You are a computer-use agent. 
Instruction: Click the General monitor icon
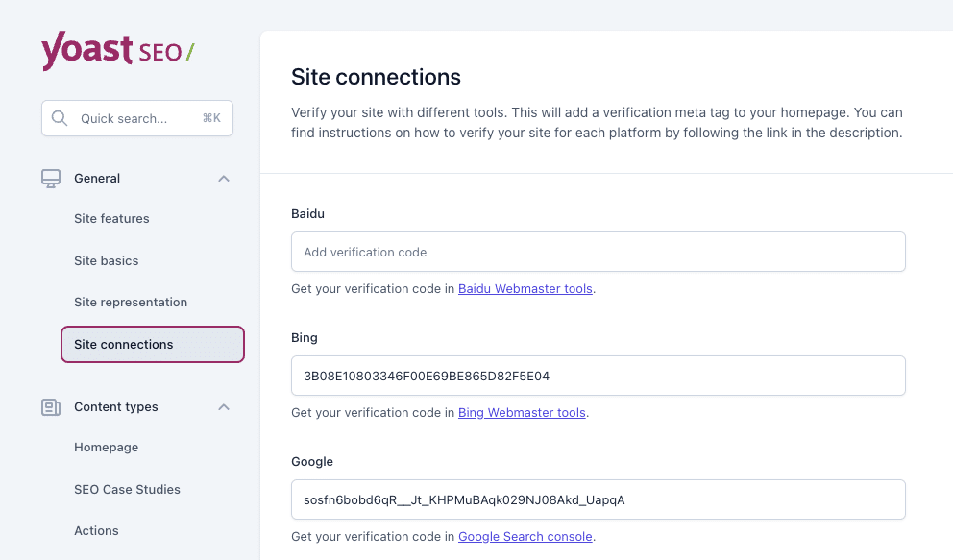pyautogui.click(x=51, y=179)
